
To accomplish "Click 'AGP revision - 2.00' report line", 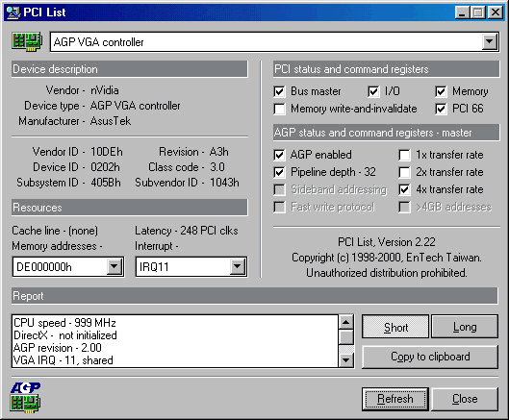I will tap(58, 348).
